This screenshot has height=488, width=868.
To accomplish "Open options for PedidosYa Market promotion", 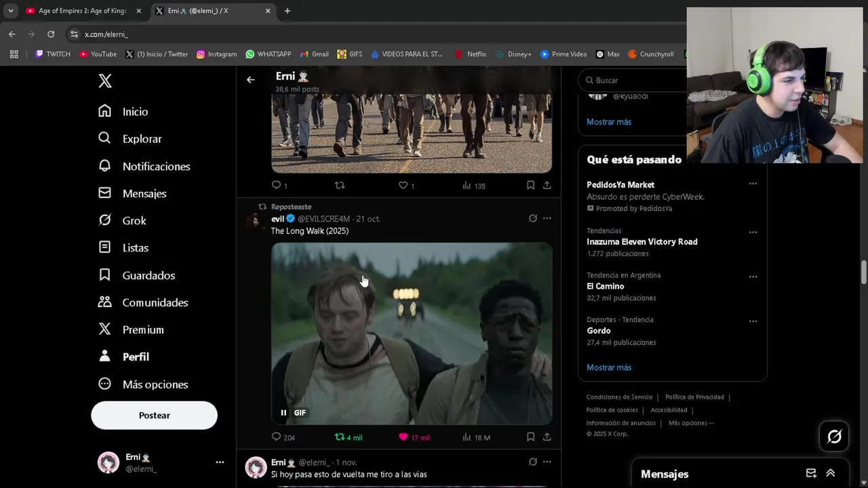I will pos(753,184).
